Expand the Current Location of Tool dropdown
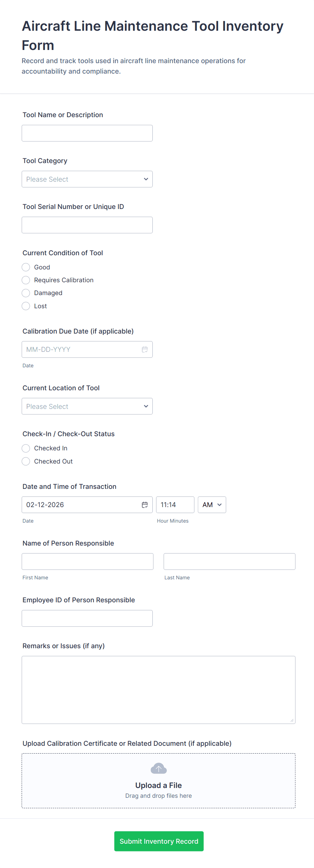This screenshot has height=868, width=314. coord(87,406)
